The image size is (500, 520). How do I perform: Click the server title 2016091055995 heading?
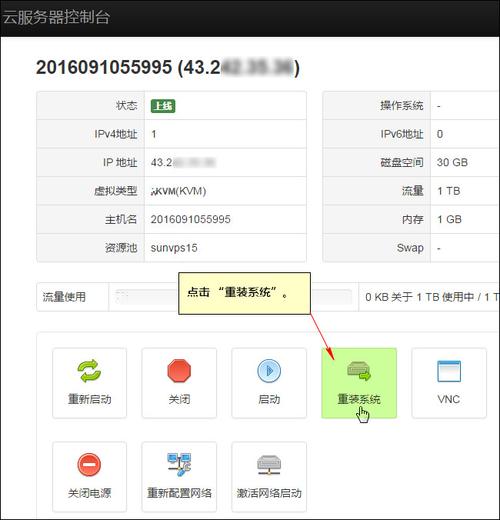pyautogui.click(x=168, y=67)
